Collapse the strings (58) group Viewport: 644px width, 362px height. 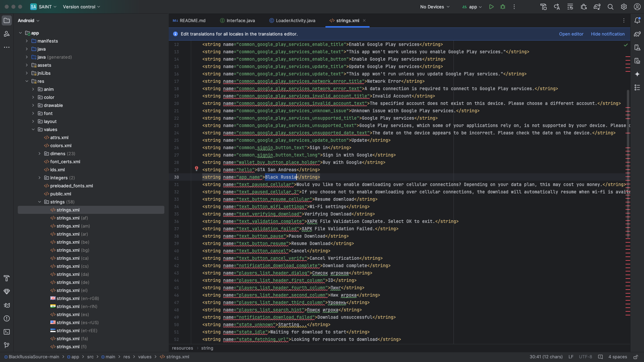coord(40,202)
